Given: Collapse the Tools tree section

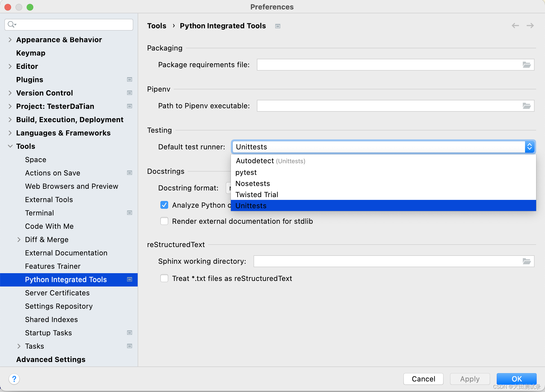Looking at the screenshot, I should tap(10, 146).
